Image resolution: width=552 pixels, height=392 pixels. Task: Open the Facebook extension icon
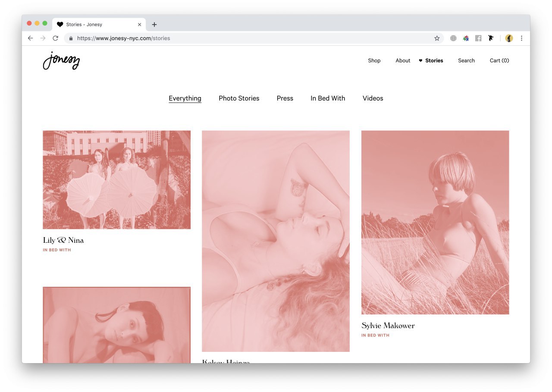(478, 38)
